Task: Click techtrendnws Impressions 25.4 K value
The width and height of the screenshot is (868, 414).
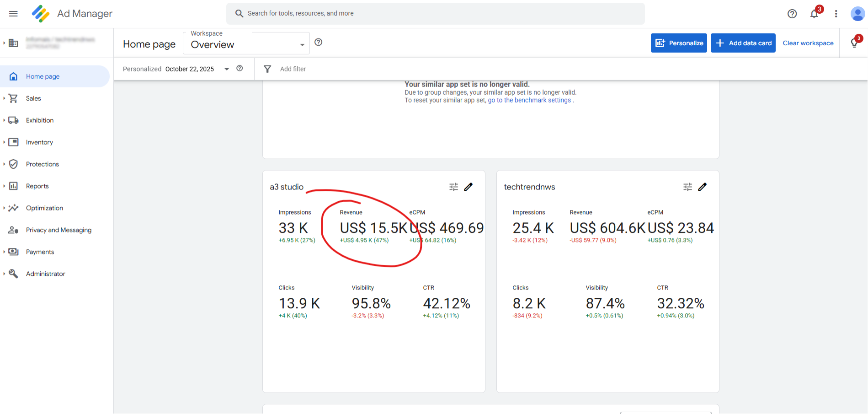Action: click(x=533, y=228)
